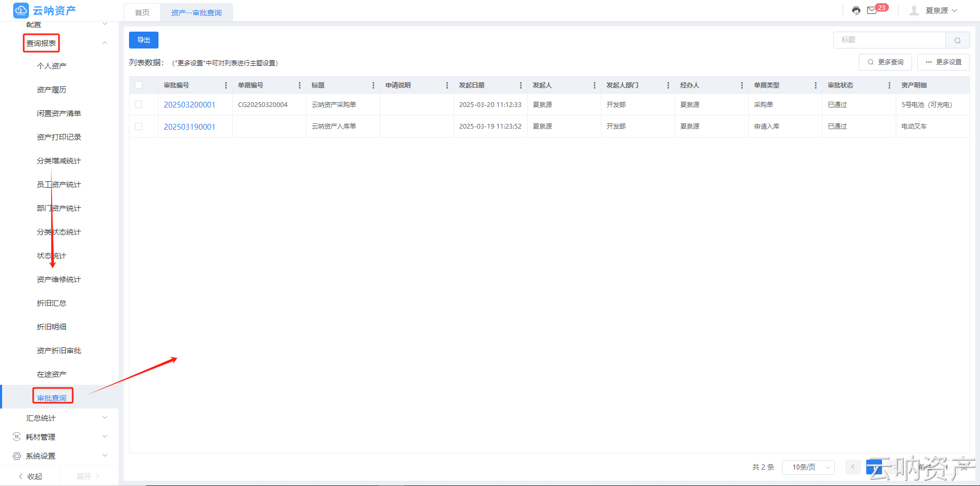This screenshot has width=980, height=486.
Task: Check the row checkbox for 202503190001
Action: [x=138, y=127]
